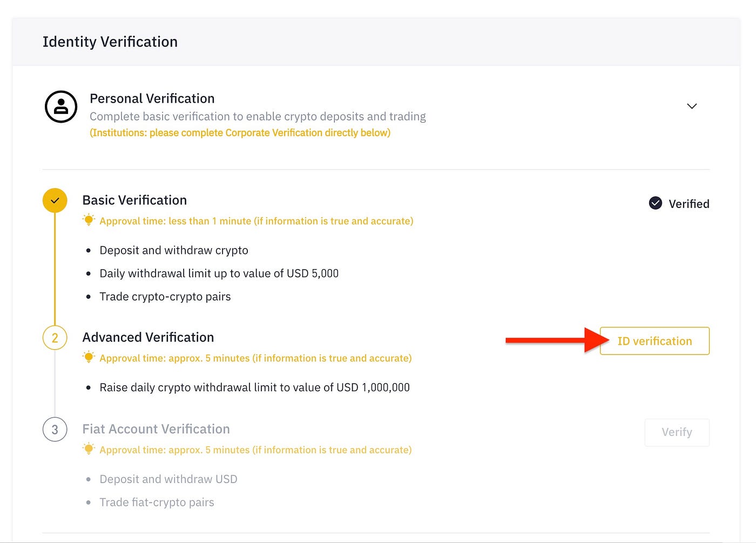Open the Advanced Verification heading
Screen dimensions: 756x543
[x=148, y=338]
